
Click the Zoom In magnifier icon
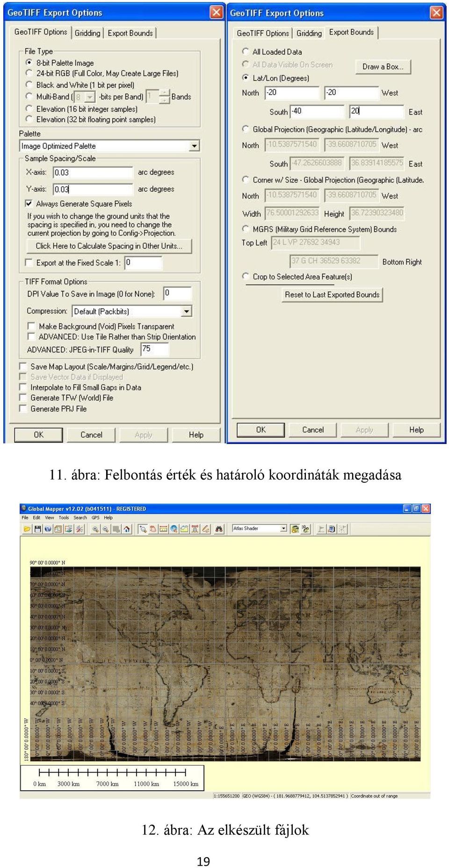click(95, 529)
